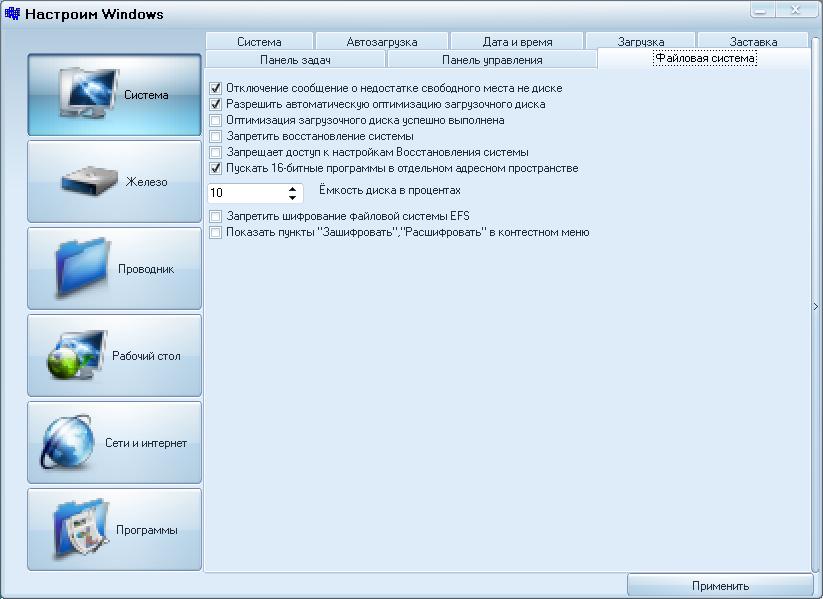
Task: Toggle automatic boot disk optimization checkbox
Action: click(x=215, y=104)
